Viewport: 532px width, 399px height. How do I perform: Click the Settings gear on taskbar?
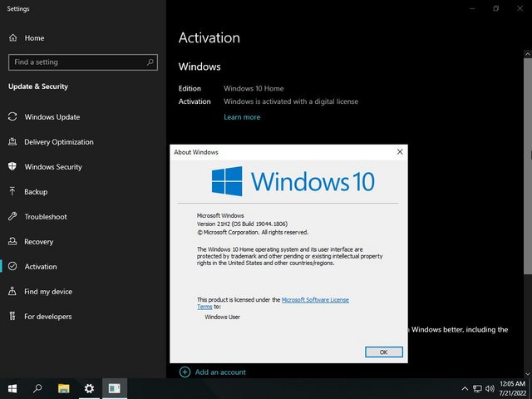click(x=89, y=388)
